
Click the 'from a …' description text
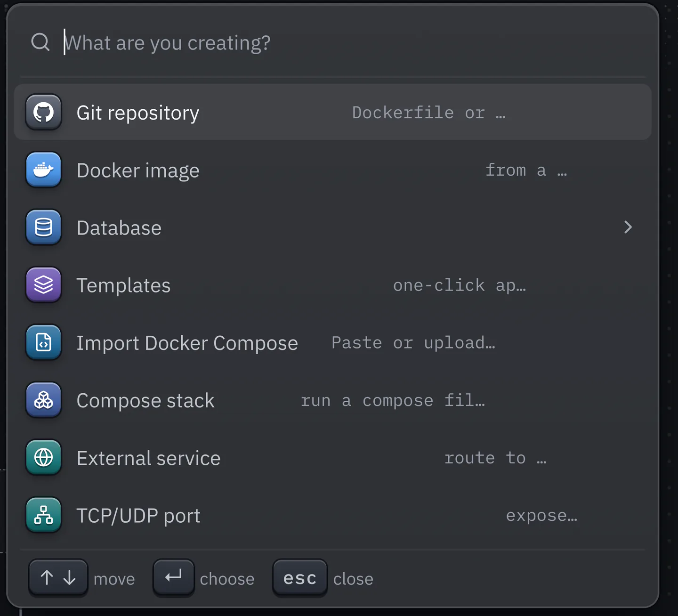[x=526, y=170]
